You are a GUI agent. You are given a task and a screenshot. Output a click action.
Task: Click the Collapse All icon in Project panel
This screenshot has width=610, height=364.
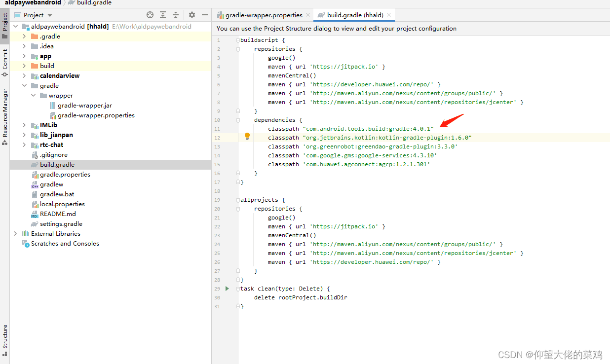tap(175, 15)
